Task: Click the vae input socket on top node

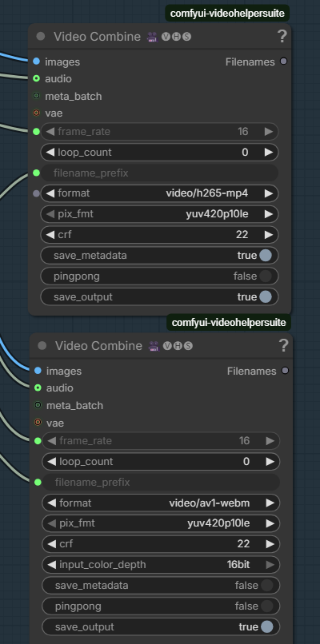Action: point(36,113)
